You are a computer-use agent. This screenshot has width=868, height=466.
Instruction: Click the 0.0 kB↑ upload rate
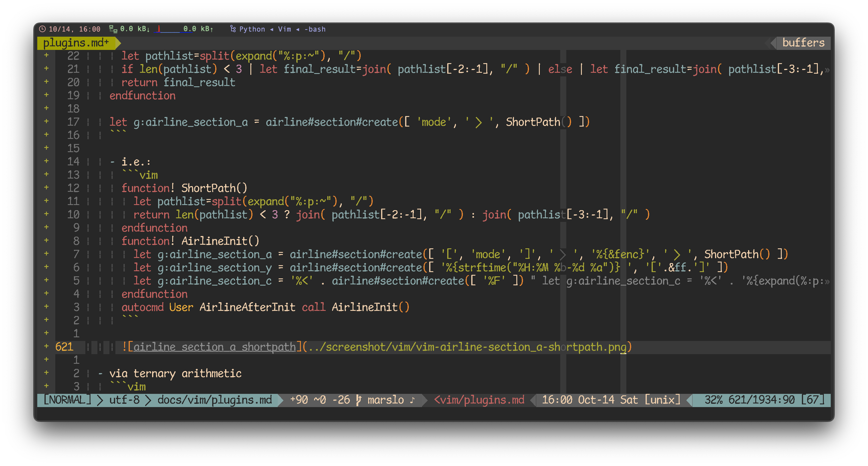(x=198, y=29)
